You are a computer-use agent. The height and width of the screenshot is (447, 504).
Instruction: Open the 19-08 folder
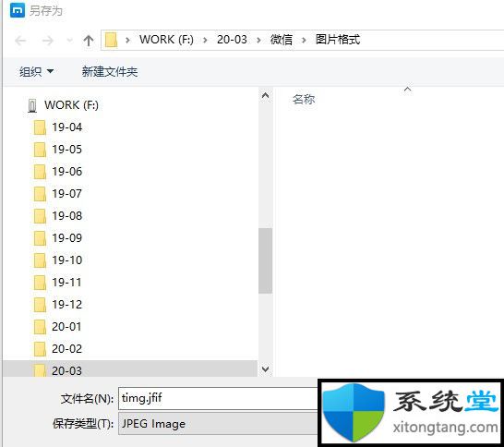[66, 216]
